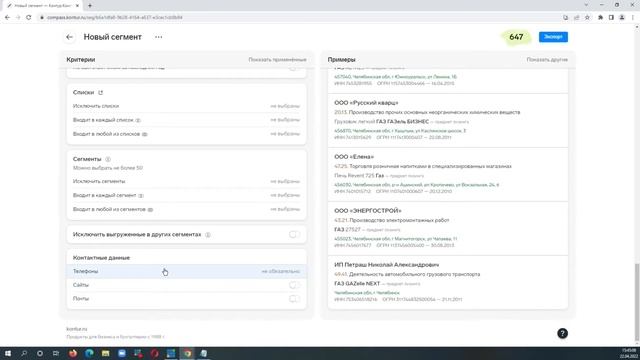Open the Входит в каждый сегмент selector
Screen dimensions: 640x360
coord(186,195)
